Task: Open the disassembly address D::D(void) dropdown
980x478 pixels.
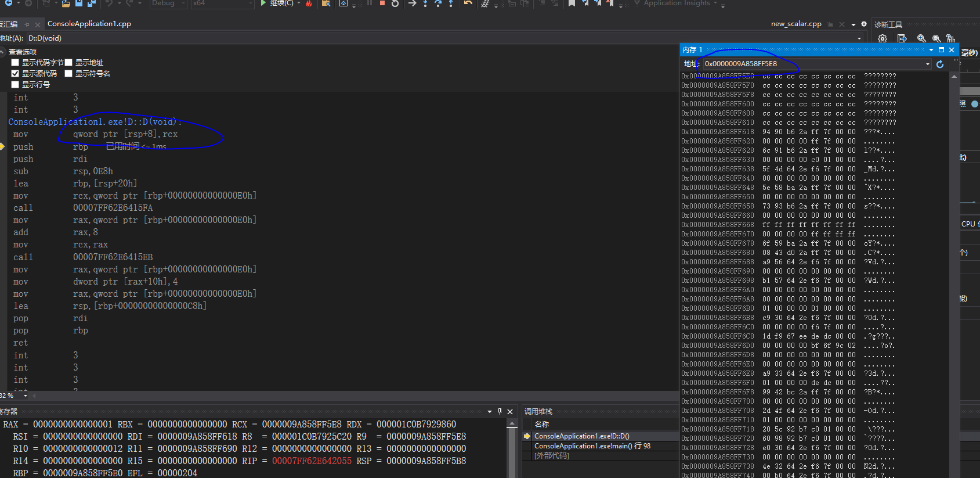Action: [859, 38]
